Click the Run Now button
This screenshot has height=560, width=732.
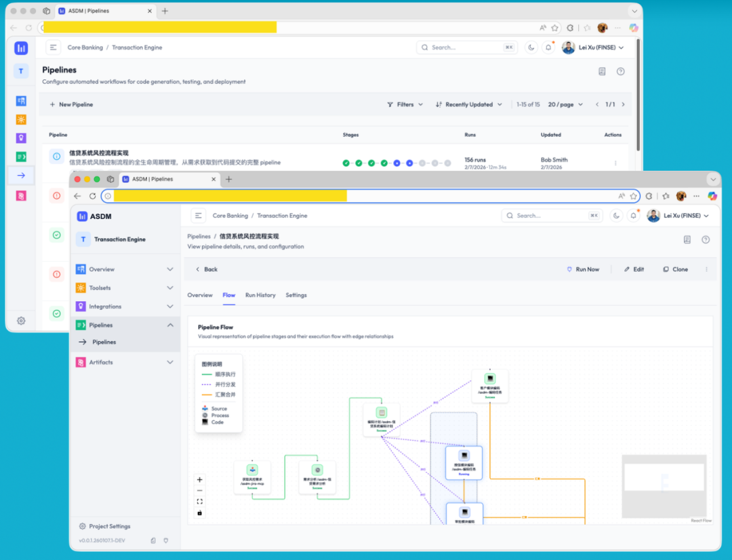point(583,269)
